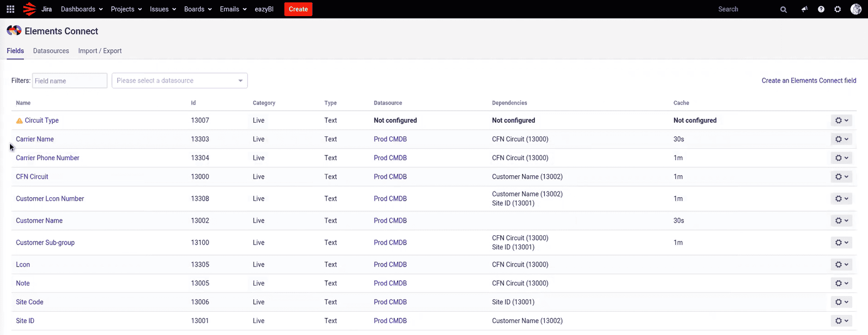Open gear actions menu for Carrier Name
Viewport: 868px width, 335px height.
841,139
